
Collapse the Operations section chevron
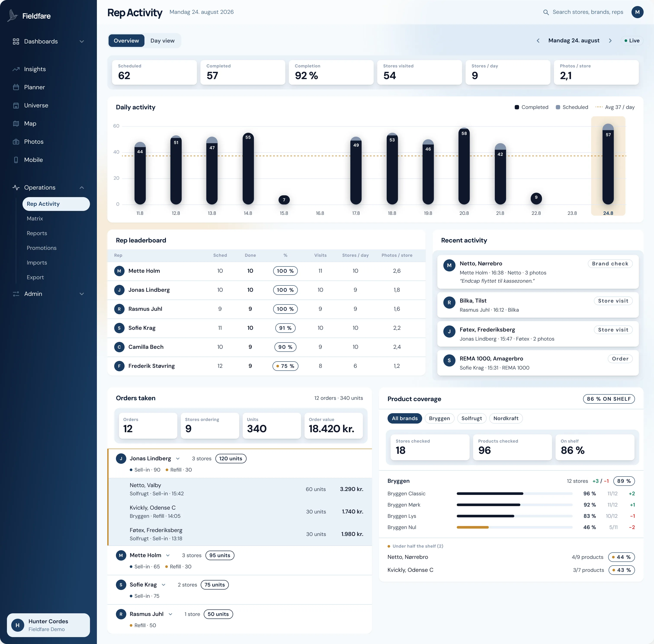click(82, 187)
